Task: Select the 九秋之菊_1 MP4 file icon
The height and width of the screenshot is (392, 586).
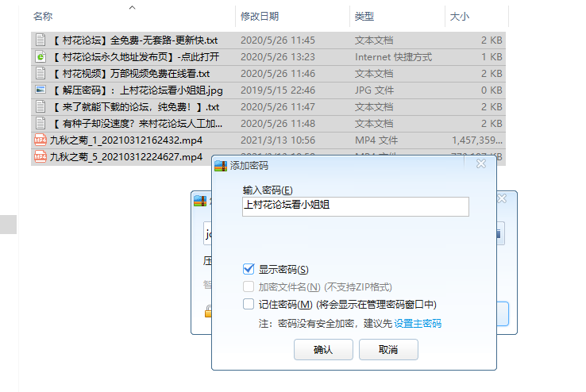Action: (x=40, y=140)
